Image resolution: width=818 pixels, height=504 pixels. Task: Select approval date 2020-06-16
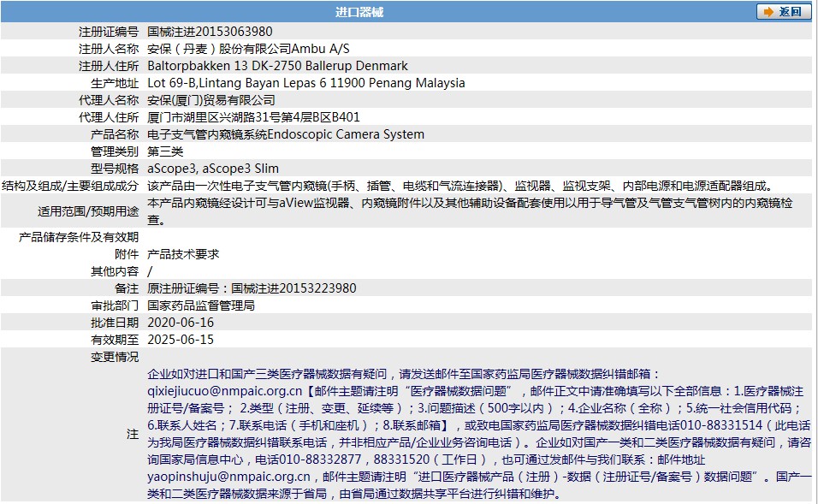pyautogui.click(x=181, y=323)
